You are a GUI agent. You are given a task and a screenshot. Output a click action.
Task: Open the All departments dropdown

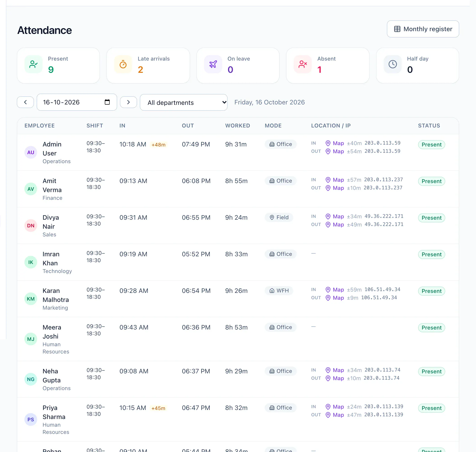pos(183,102)
